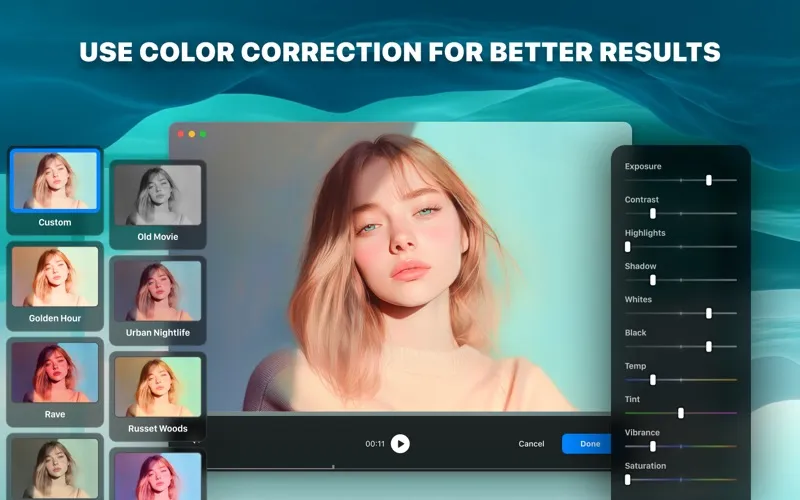Select the purple filter thumbnail below Russet Woods

click(158, 474)
